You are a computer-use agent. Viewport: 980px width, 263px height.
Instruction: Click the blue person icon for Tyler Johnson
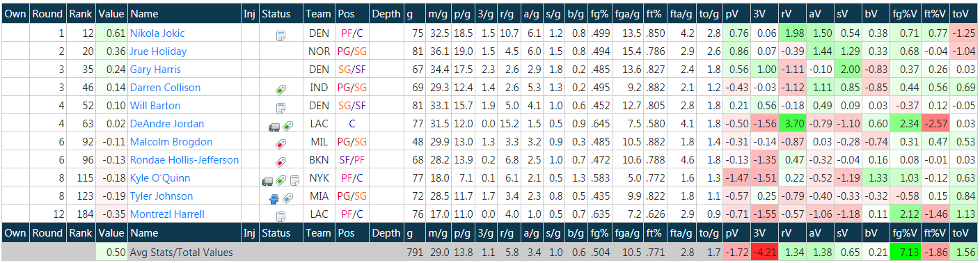coord(275,197)
